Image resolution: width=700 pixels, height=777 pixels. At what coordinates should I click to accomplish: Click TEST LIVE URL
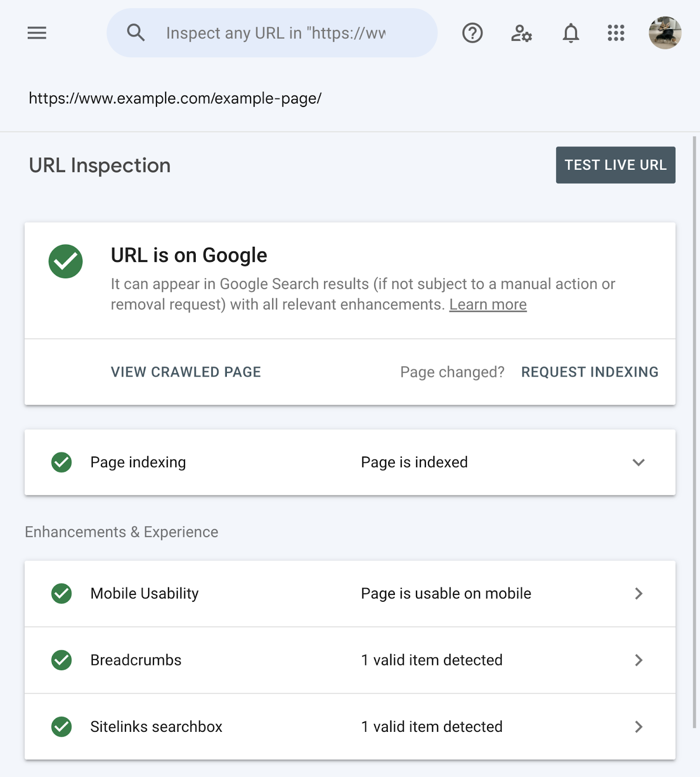coord(615,165)
